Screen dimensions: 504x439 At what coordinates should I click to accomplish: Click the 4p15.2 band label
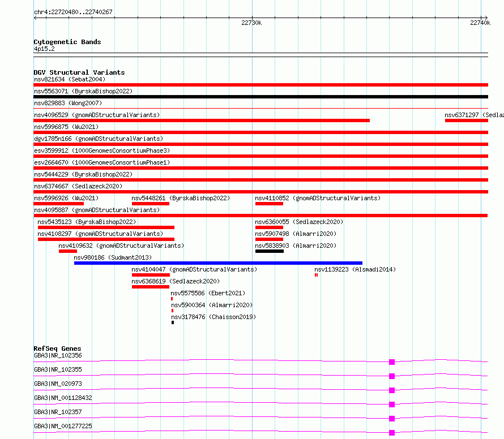(44, 49)
